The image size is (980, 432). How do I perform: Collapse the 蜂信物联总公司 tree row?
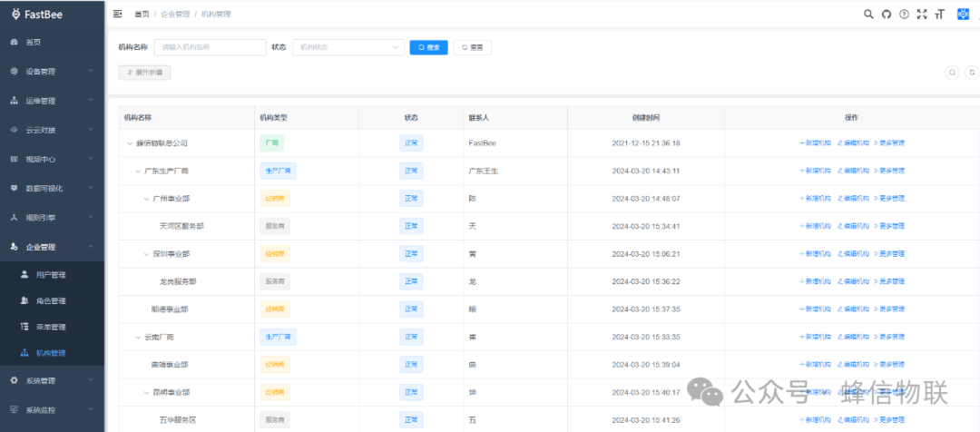pos(130,143)
